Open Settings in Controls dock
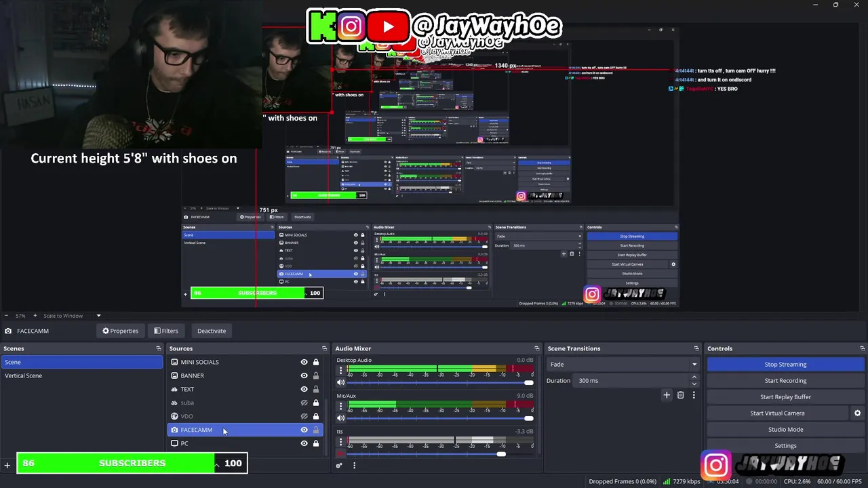The width and height of the screenshot is (868, 488). pos(785,445)
